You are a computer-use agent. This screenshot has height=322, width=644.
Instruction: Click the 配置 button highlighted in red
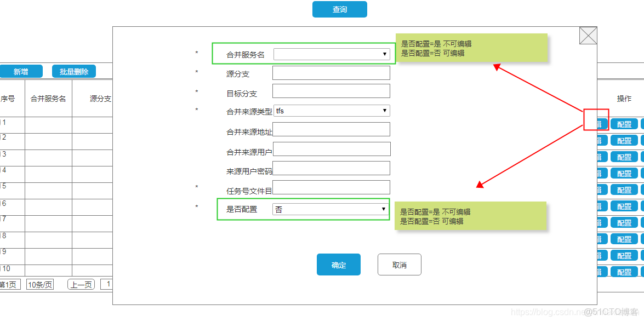pos(624,124)
